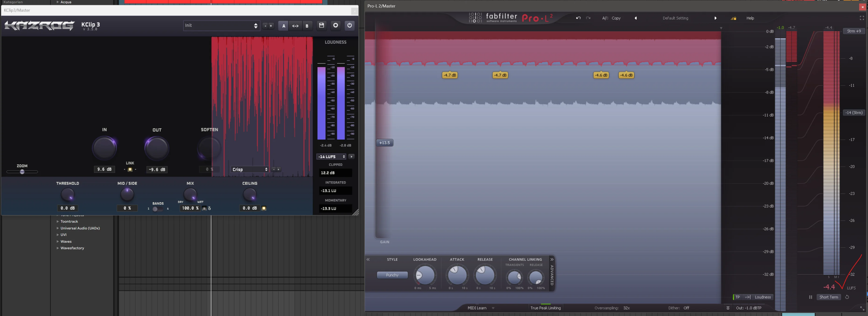Image resolution: width=868 pixels, height=316 pixels.
Task: Open the -14 LUFS target dropdown
Action: pos(331,157)
